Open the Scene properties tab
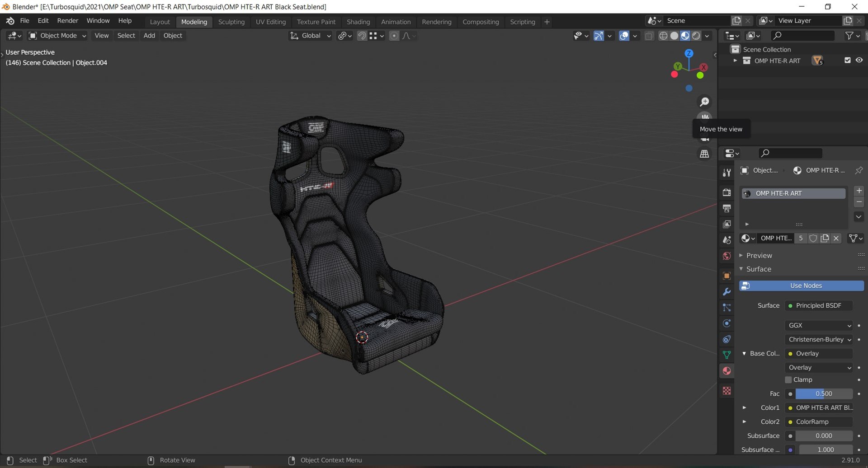 pyautogui.click(x=726, y=240)
